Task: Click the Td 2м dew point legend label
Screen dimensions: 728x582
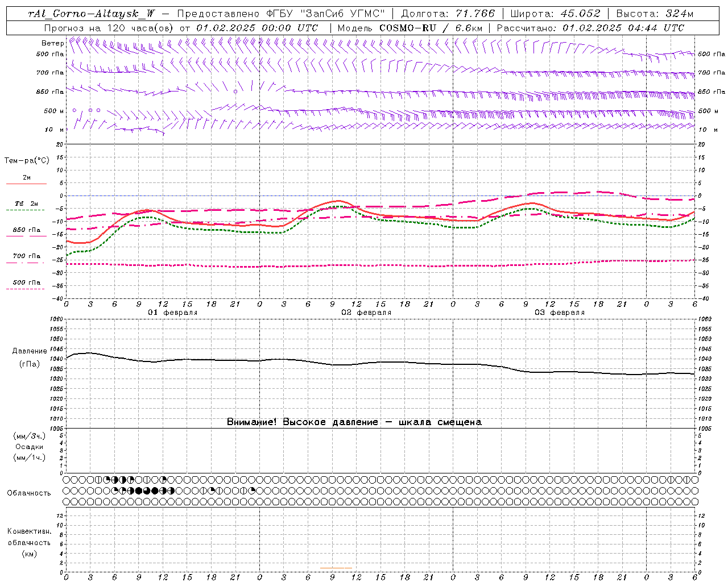Action: [x=27, y=203]
